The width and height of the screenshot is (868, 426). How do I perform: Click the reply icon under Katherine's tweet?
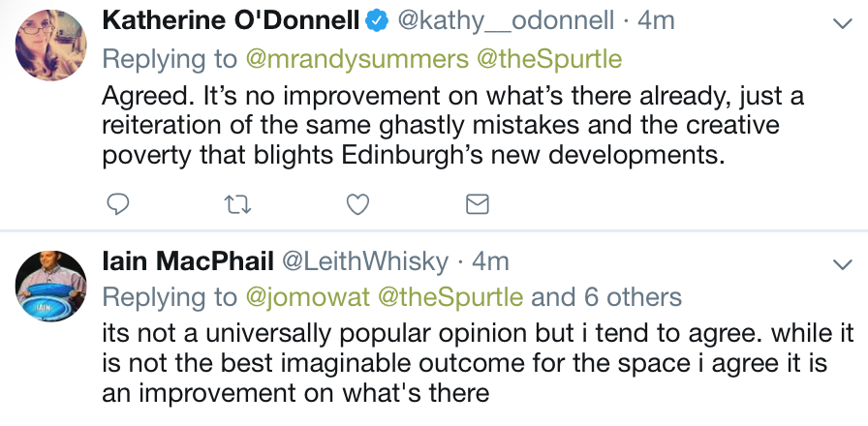(118, 204)
